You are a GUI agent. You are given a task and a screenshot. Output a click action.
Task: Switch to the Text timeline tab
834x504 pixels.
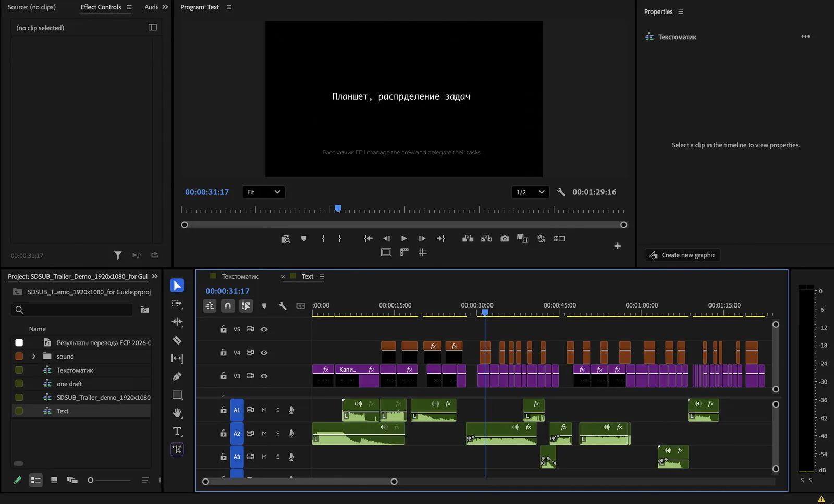(308, 277)
